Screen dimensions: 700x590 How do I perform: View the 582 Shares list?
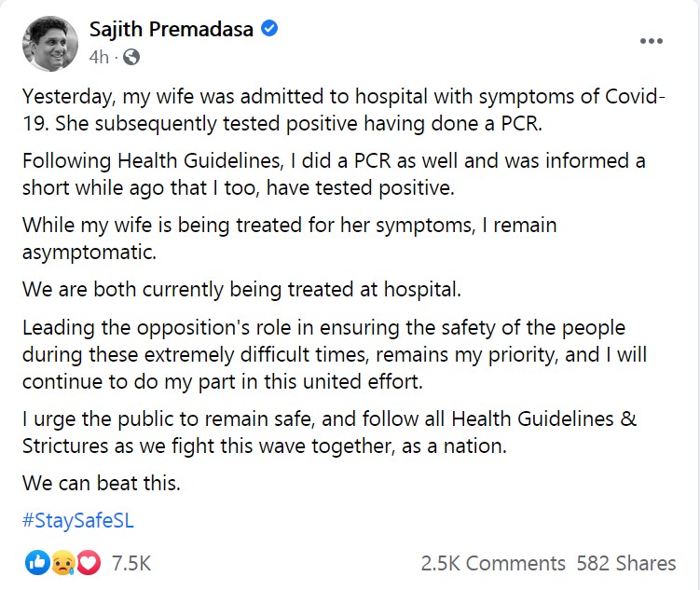click(625, 563)
